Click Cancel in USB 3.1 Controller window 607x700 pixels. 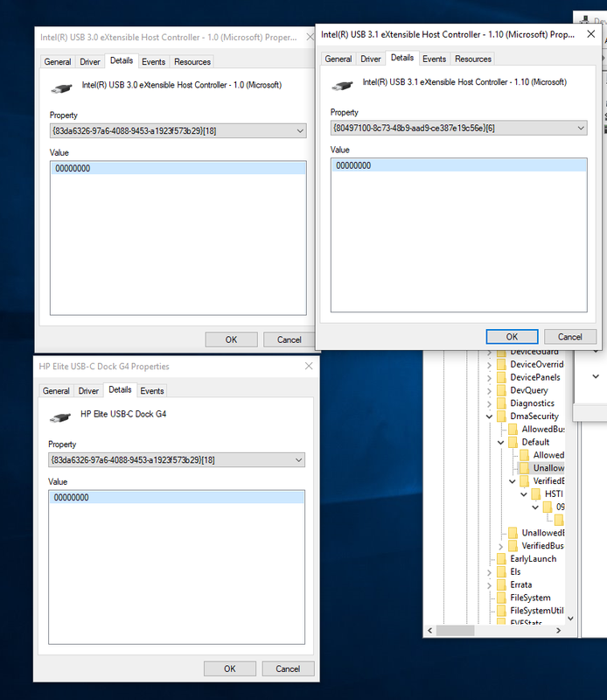[570, 337]
